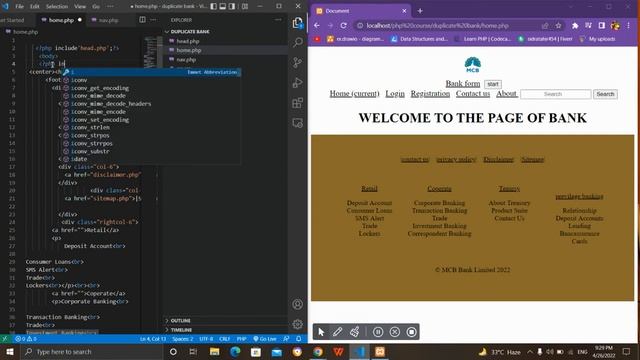Toggle secondary sidebar layout icon in title bar
The height and width of the screenshot is (360, 640).
232,6
